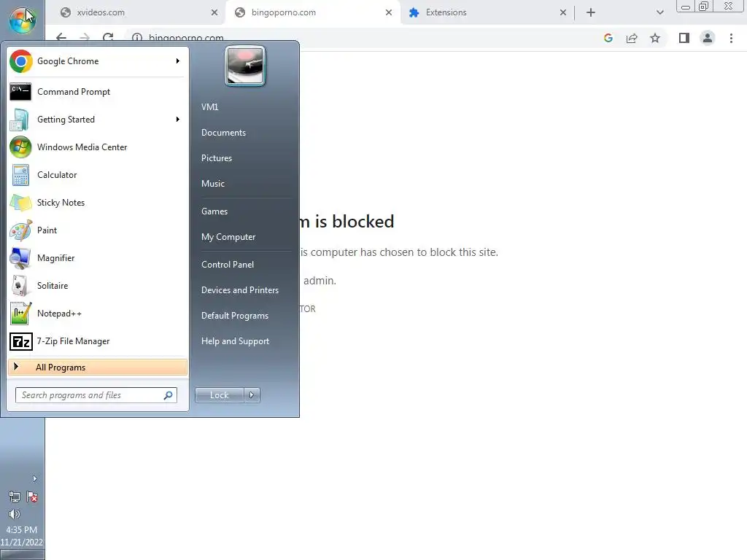Bookmark this tab with the star
The image size is (747, 560).
pyautogui.click(x=655, y=38)
